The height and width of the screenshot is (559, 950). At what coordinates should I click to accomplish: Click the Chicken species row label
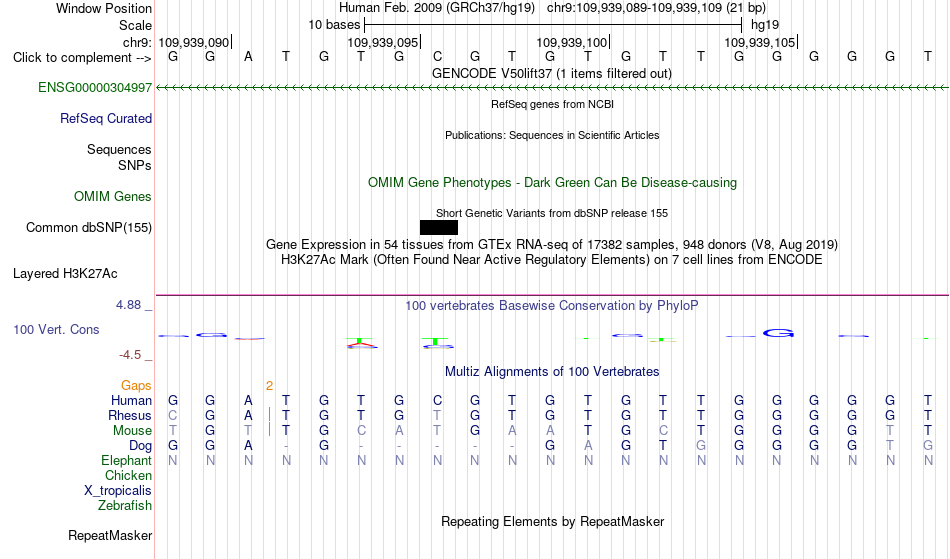click(x=128, y=476)
